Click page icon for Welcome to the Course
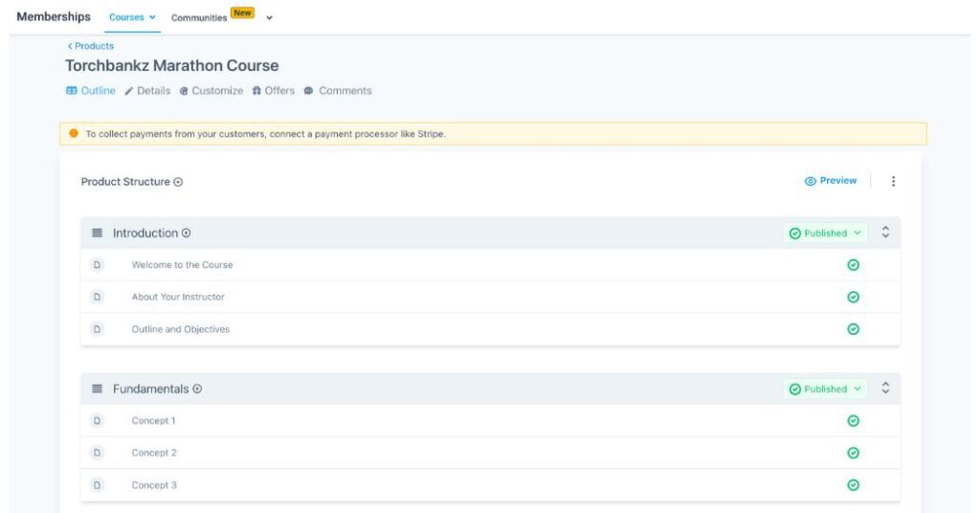This screenshot has height=513, width=980. coord(97,265)
